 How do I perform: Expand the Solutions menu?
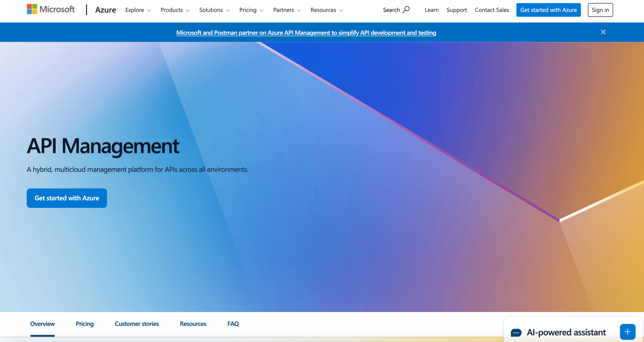[214, 10]
